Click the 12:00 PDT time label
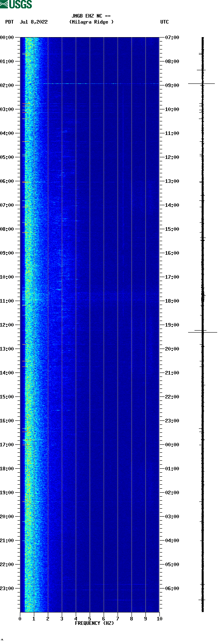 7,325
